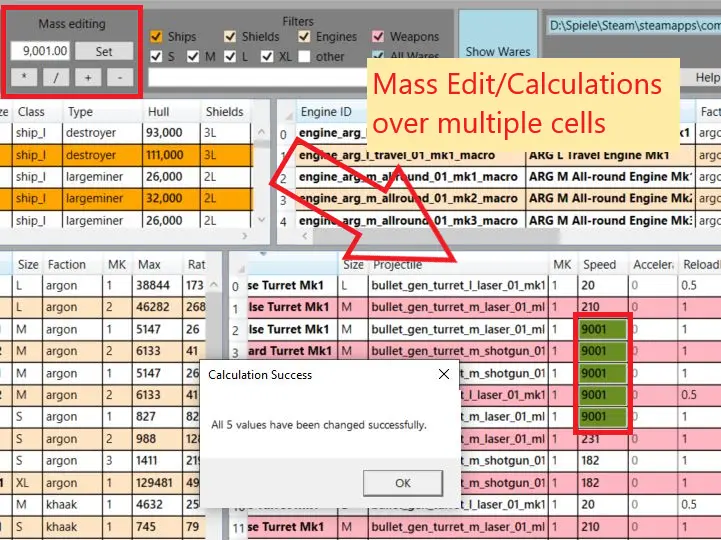Select engine_arg_m_allround_01_mk1_macro cell
Image resolution: width=721 pixels, height=540 pixels.
pos(410,177)
